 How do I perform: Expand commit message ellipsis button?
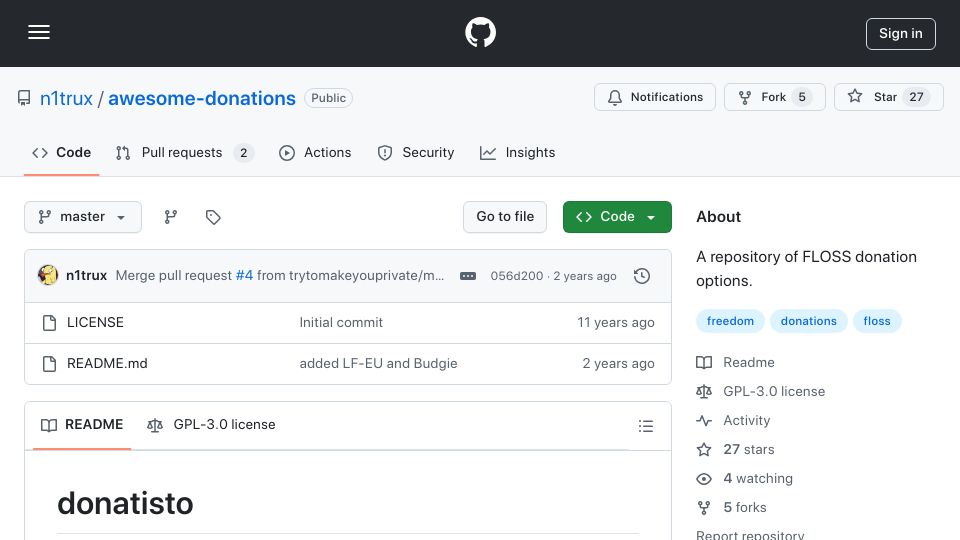468,276
